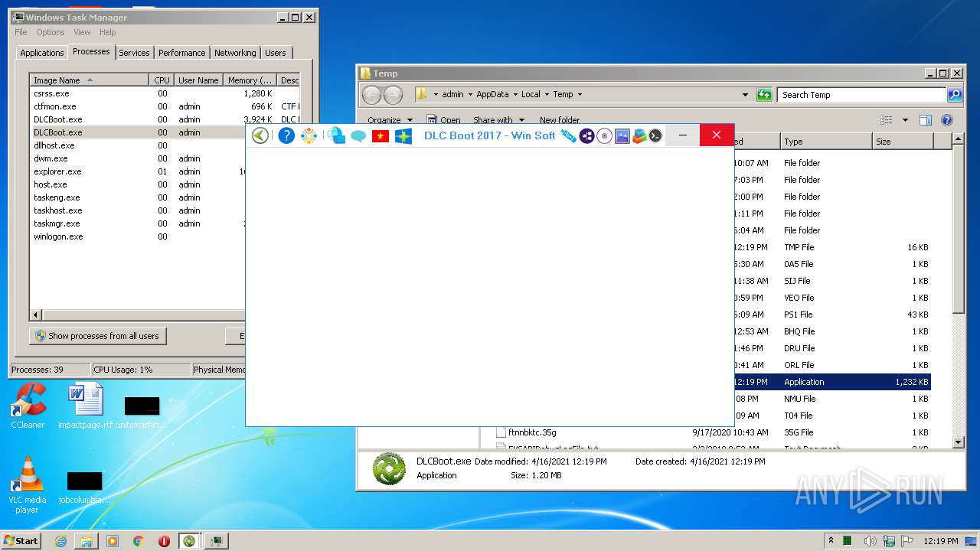Go back in the Temp explorer window
This screenshot has width=980, height=551.
pos(371,95)
